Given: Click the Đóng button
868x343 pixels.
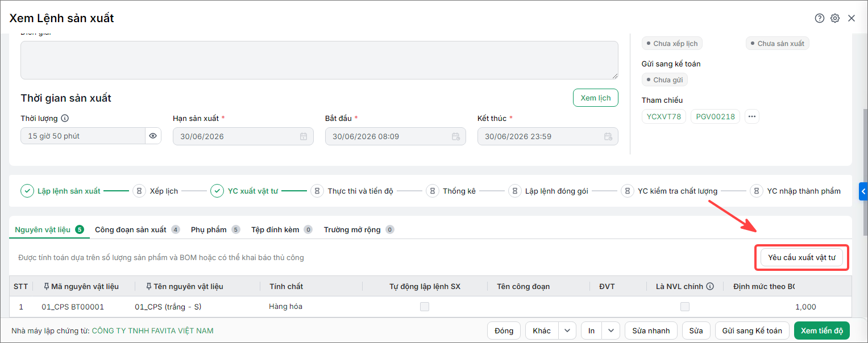Looking at the screenshot, I should (504, 331).
